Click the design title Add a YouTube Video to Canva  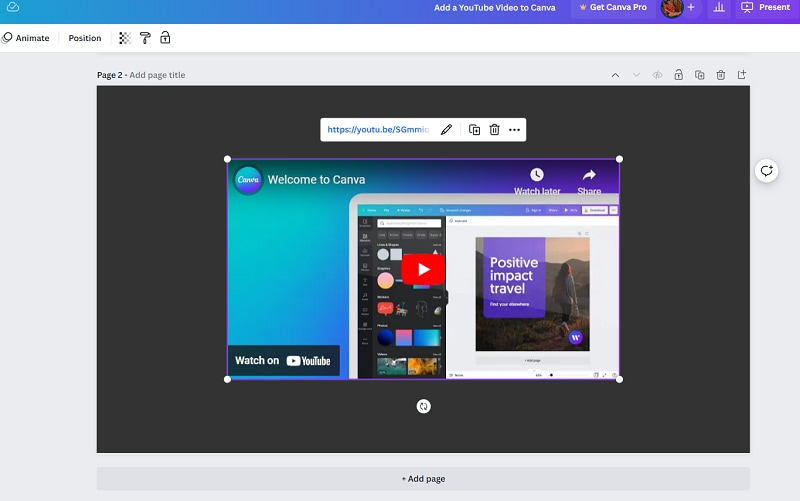[494, 8]
